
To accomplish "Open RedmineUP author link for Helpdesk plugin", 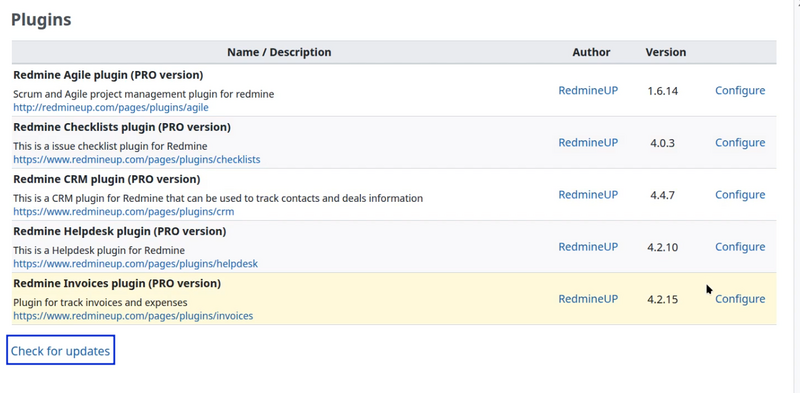I will 588,247.
